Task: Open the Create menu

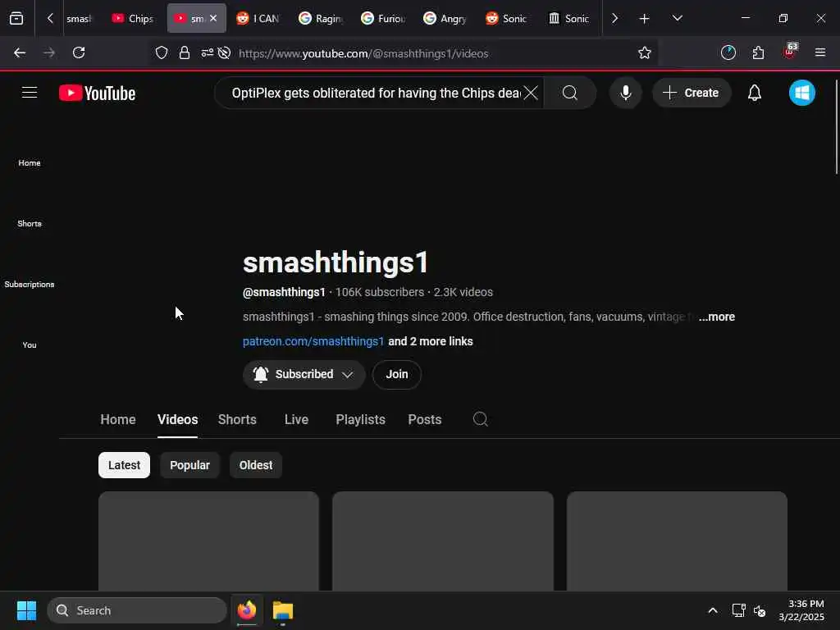Action: 691,93
